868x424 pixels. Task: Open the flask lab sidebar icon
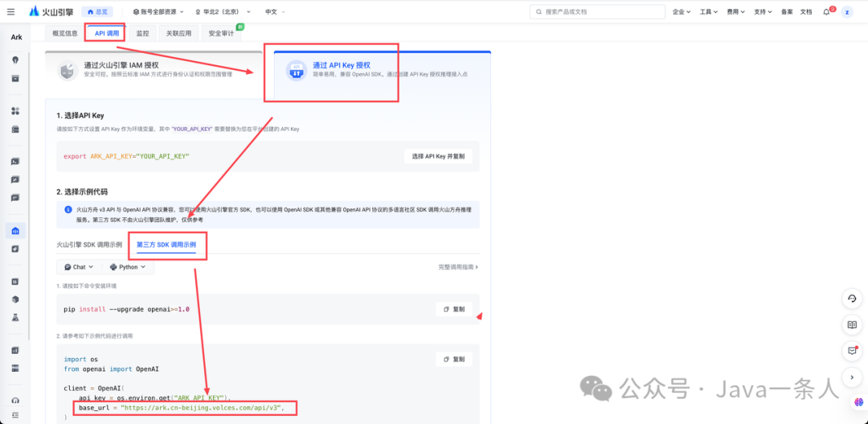[x=15, y=318]
